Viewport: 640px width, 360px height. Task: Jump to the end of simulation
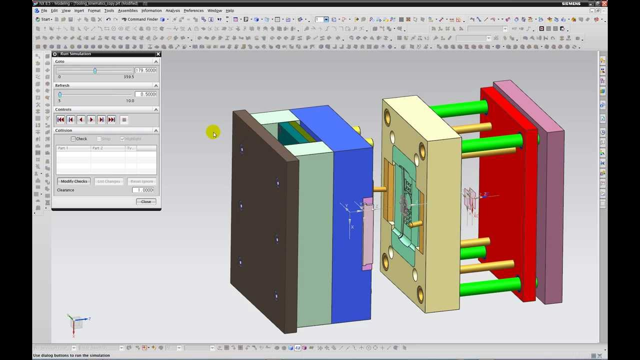click(111, 120)
